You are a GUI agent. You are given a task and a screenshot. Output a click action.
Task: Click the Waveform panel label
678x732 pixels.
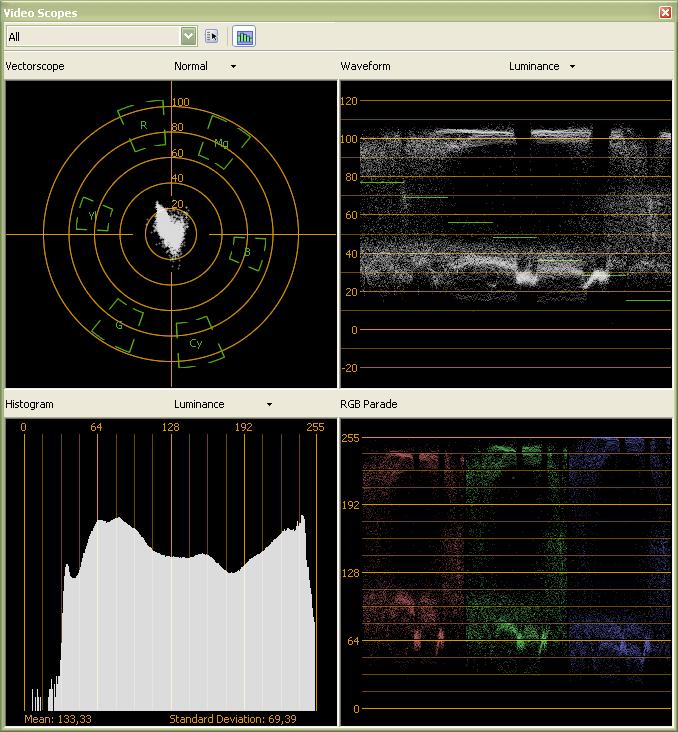coord(365,66)
